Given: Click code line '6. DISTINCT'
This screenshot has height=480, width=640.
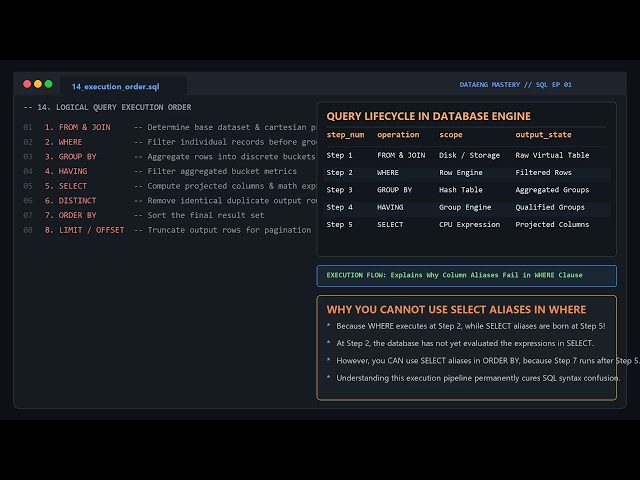Looking at the screenshot, I should [71, 200].
